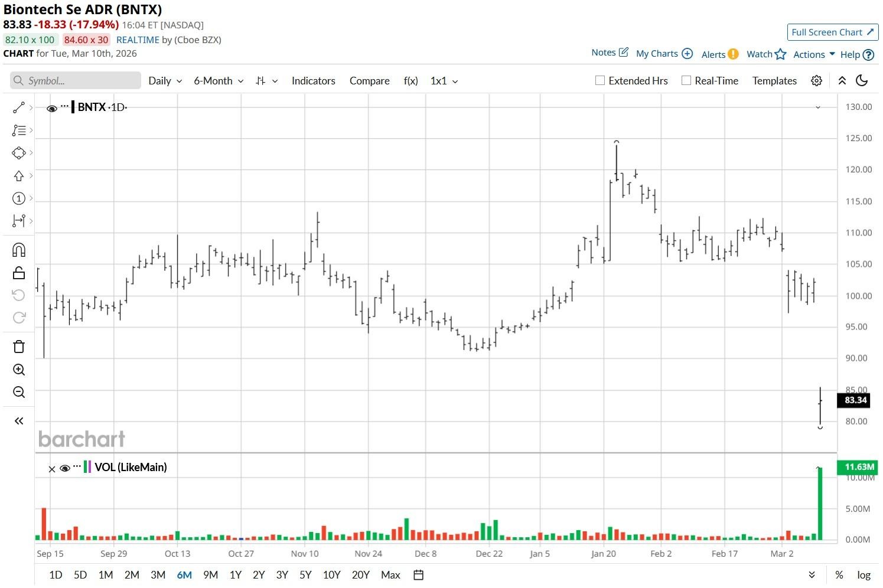This screenshot has width=883, height=588.
Task: Select the 3M time range
Action: 158,575
